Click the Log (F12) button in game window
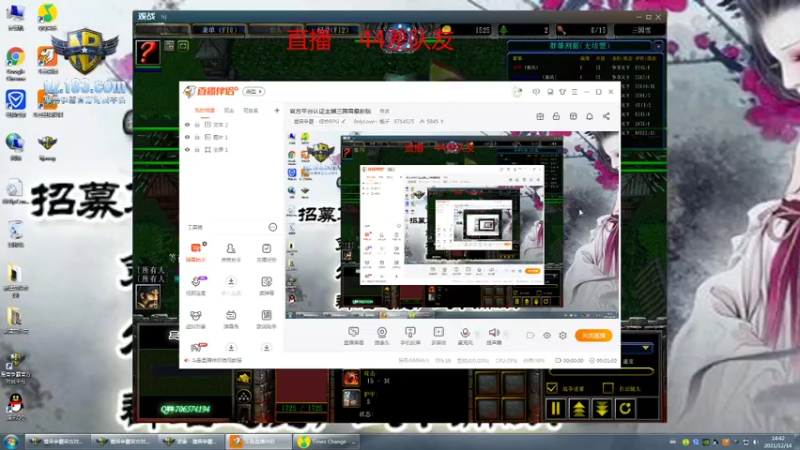The image size is (800, 450). pos(333,30)
